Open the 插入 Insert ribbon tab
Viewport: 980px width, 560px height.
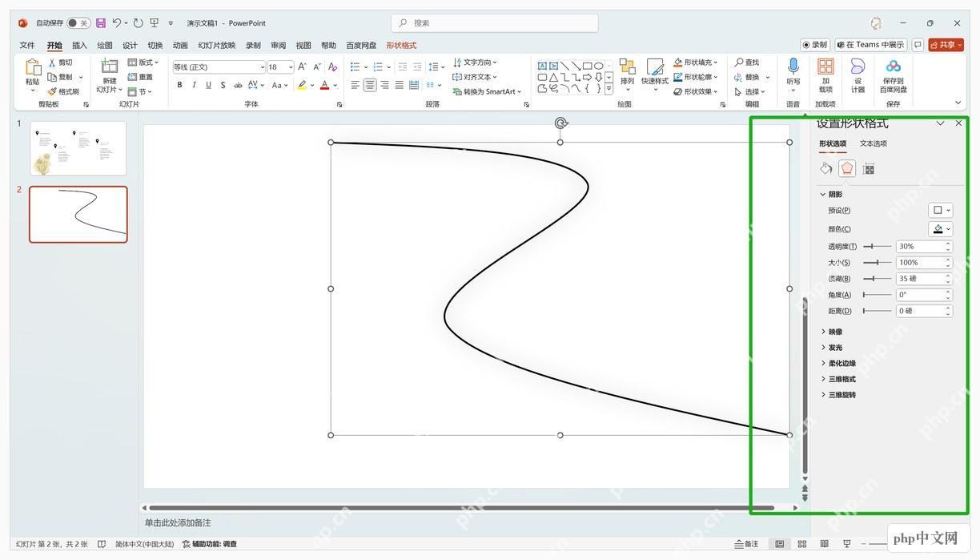point(79,46)
